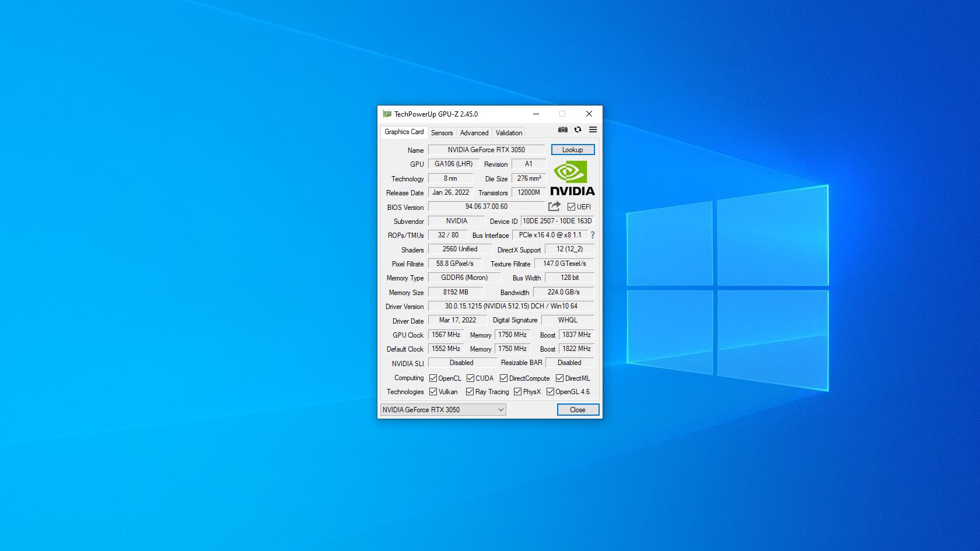
Task: Click the Bus Width field 128 bit
Action: [x=570, y=278]
